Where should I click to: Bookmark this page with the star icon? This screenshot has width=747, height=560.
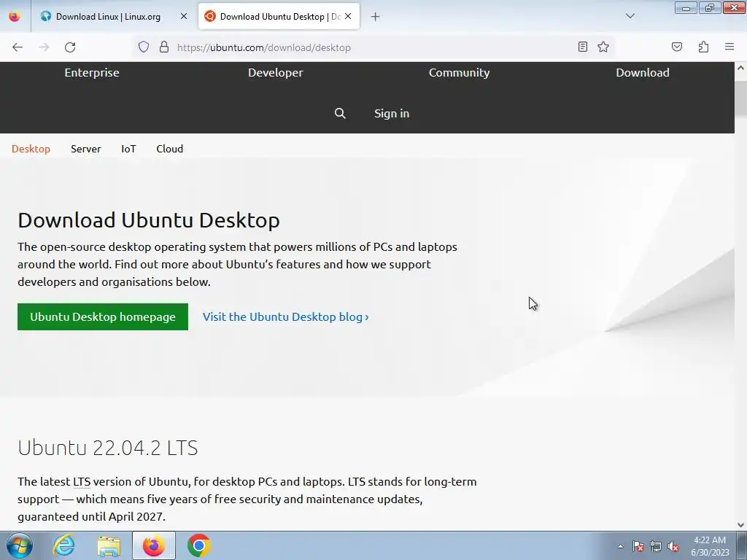603,47
